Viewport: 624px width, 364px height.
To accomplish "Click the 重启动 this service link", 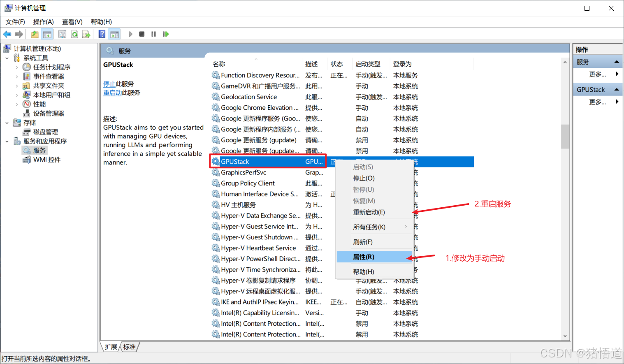I will click(x=113, y=93).
